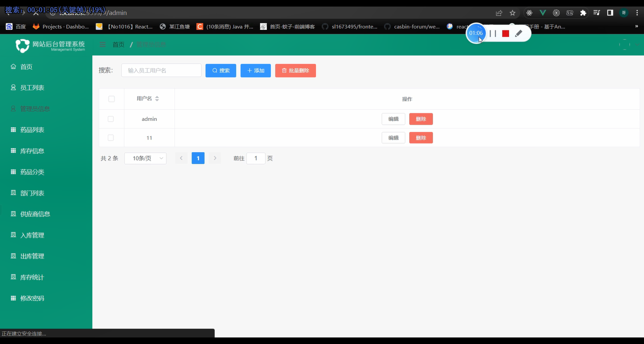Pause the screen recording
644x344 pixels.
pyautogui.click(x=492, y=33)
